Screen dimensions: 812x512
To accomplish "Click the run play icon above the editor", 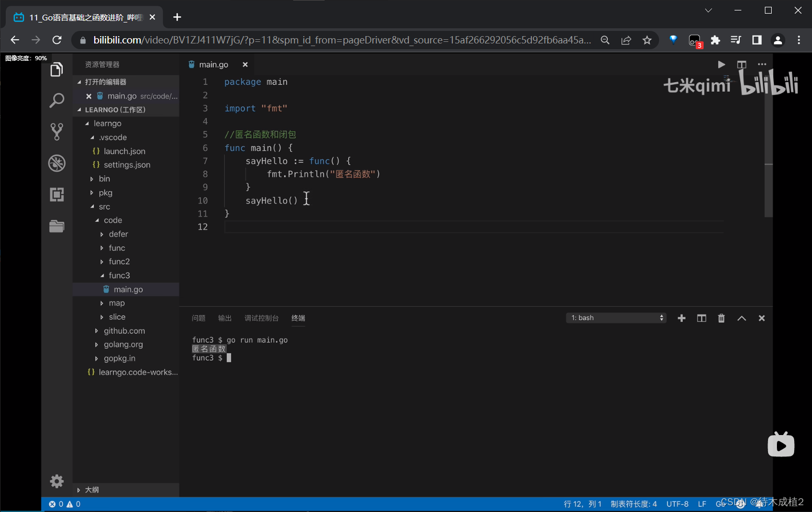I will pos(721,64).
